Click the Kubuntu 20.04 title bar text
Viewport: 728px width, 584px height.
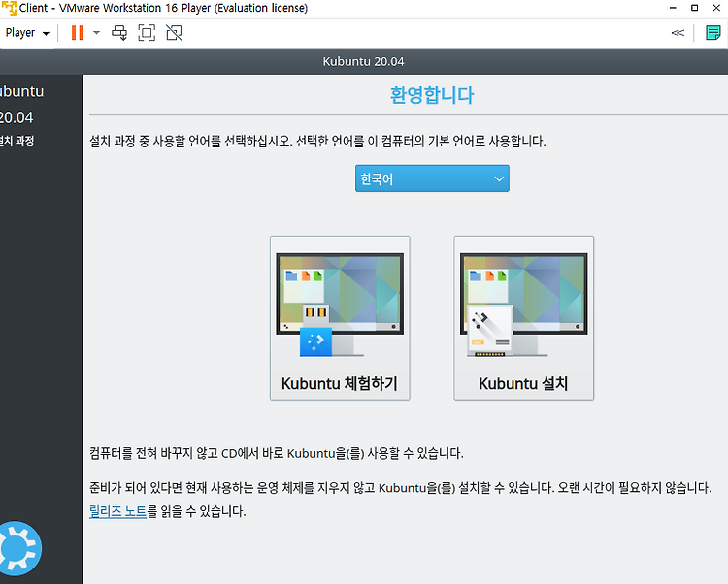click(364, 62)
